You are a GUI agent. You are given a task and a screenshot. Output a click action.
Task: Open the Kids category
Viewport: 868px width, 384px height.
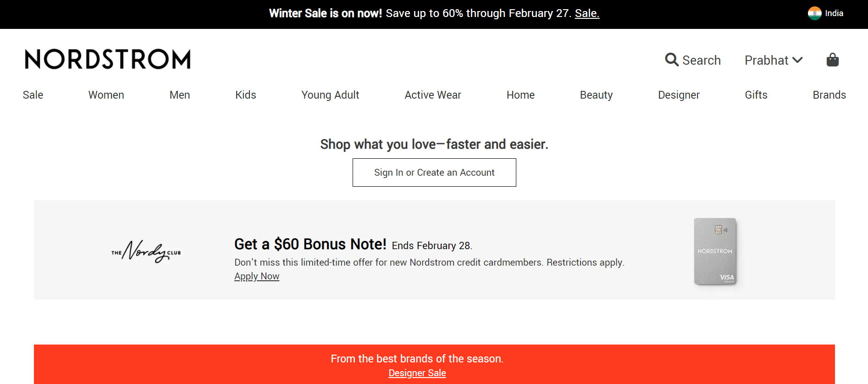[246, 95]
